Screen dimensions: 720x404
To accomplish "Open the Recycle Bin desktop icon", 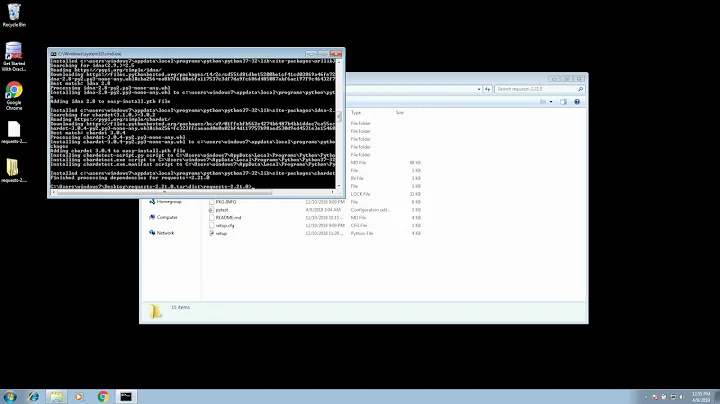I will (x=14, y=15).
